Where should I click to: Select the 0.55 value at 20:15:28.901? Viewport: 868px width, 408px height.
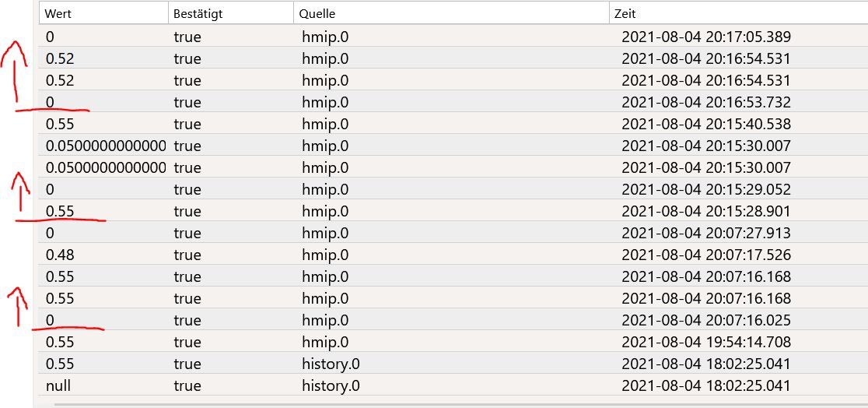click(60, 211)
